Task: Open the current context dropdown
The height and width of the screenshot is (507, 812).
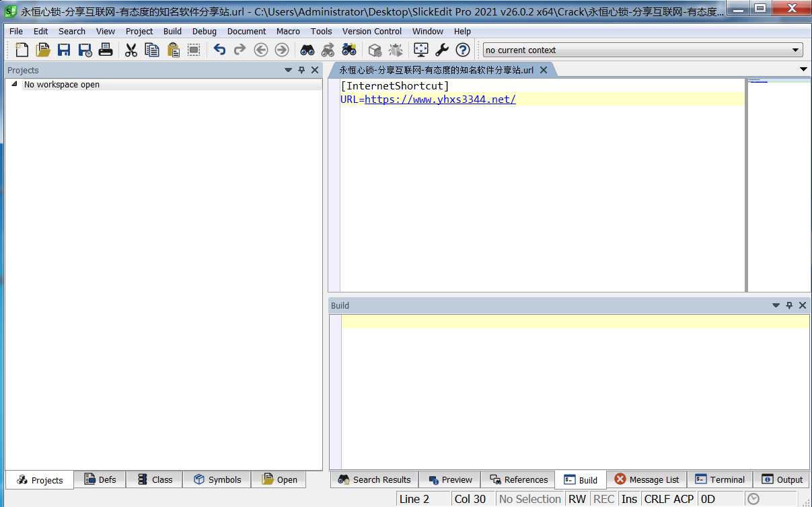Action: tap(796, 50)
